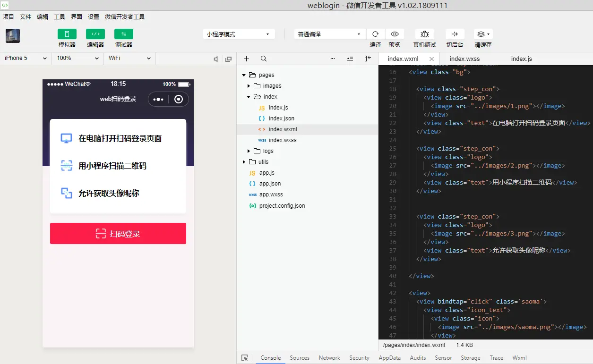Toggle the 调试器 debugger panel button
This screenshot has width=593, height=364.
[x=124, y=34]
